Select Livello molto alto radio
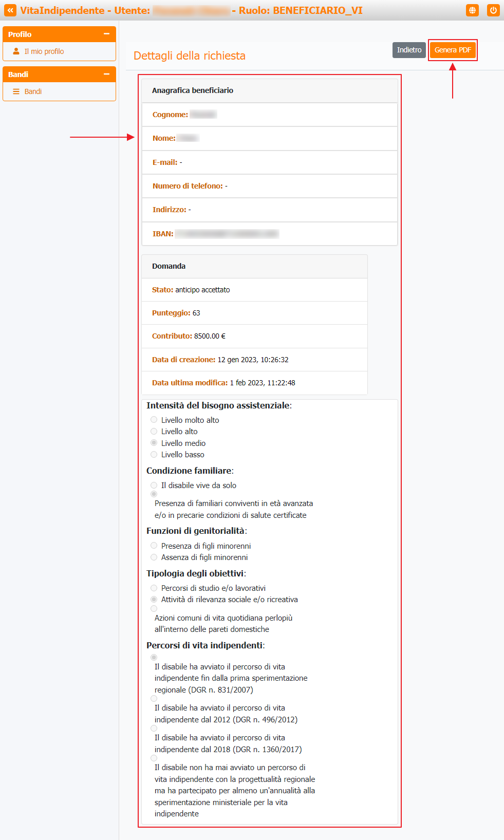Screen dimensions: 504x840 coord(154,420)
